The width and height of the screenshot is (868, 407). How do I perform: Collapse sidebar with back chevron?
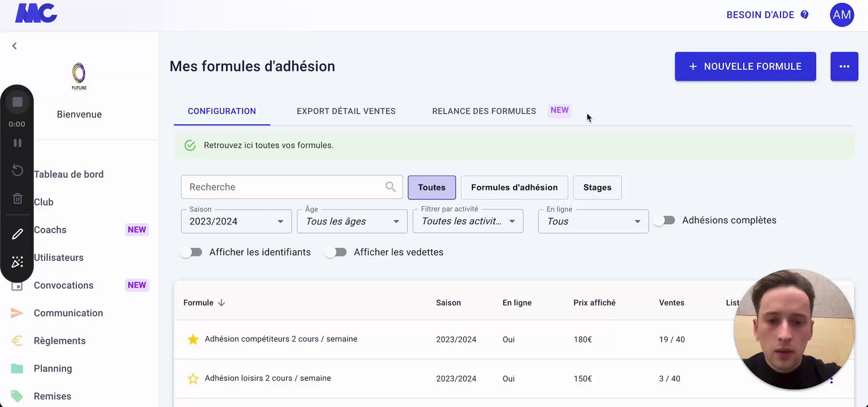click(x=15, y=46)
